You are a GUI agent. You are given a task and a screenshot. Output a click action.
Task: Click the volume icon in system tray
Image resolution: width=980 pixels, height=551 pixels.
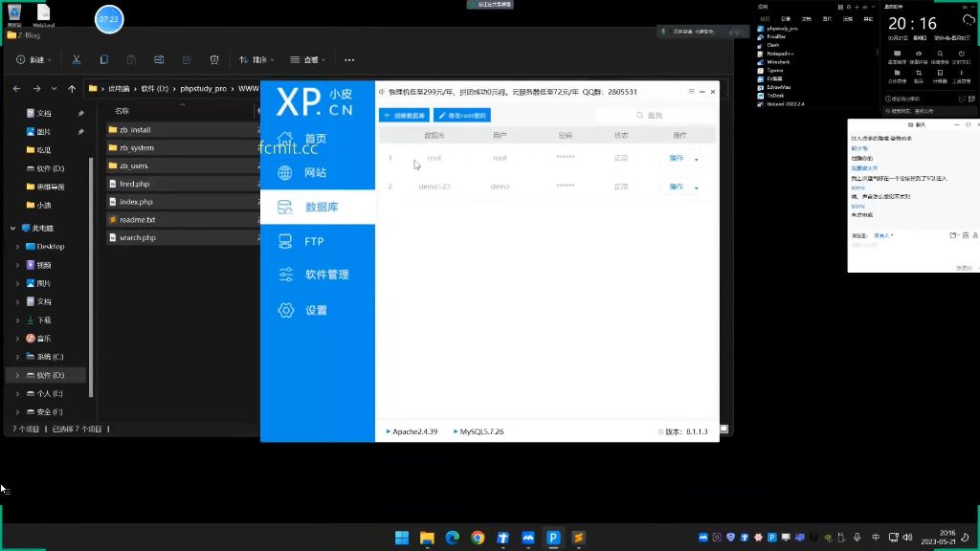click(x=907, y=538)
